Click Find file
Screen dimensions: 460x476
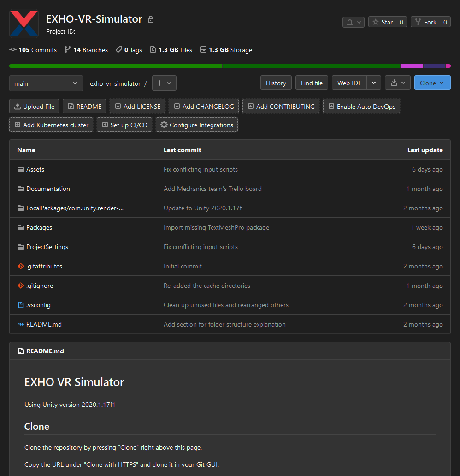coord(312,83)
